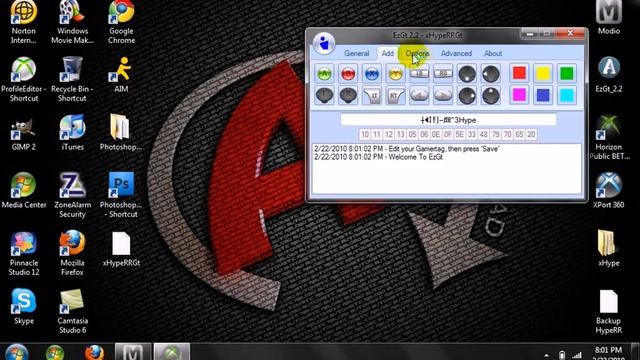This screenshot has height=360, width=640.
Task: Open the AIM shortcut
Action: pyautogui.click(x=121, y=75)
